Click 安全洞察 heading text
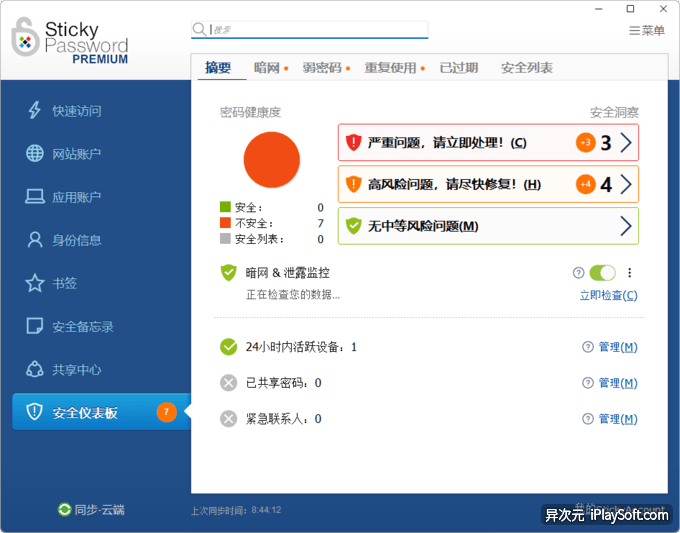Image resolution: width=680 pixels, height=533 pixels. [614, 112]
